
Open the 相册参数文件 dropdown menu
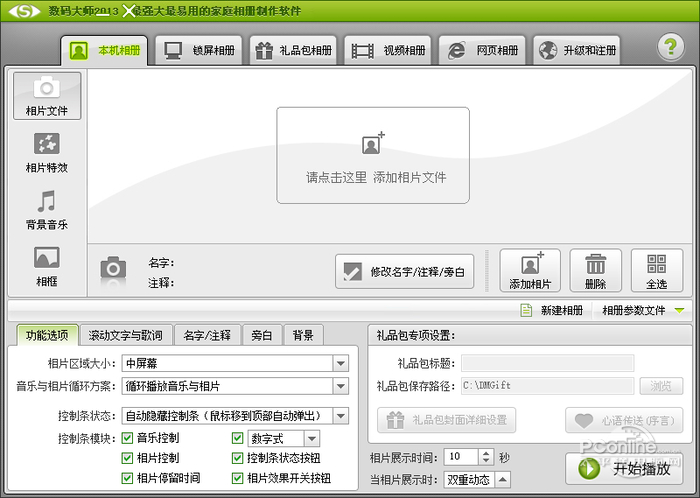coord(643,310)
